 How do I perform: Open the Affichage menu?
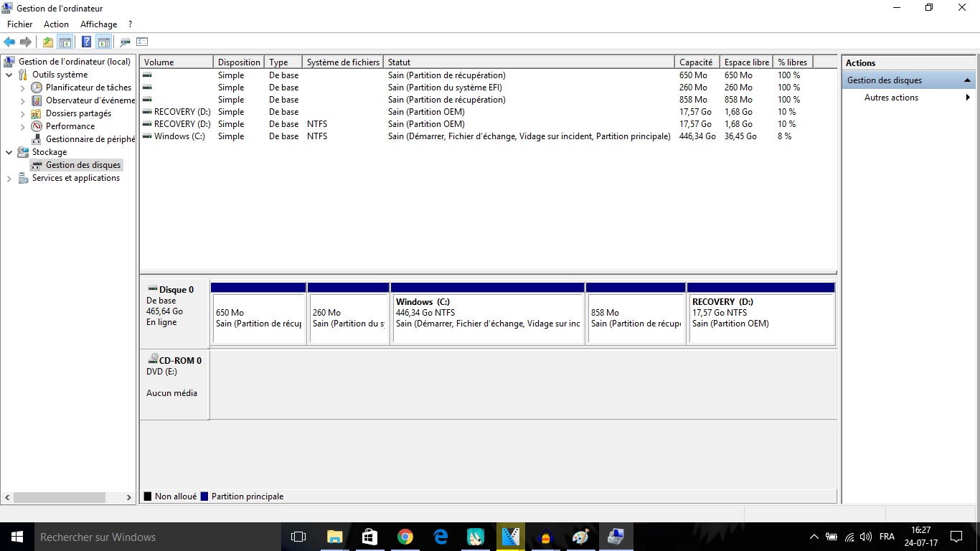[x=99, y=24]
